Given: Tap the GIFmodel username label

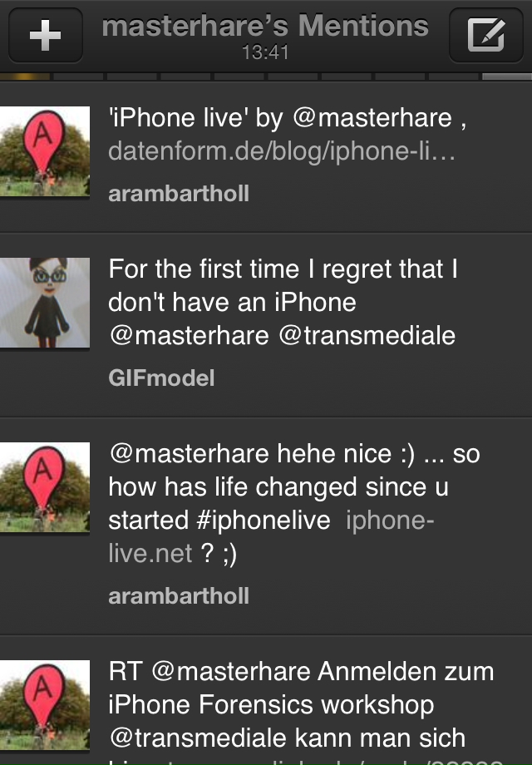Looking at the screenshot, I should [161, 378].
